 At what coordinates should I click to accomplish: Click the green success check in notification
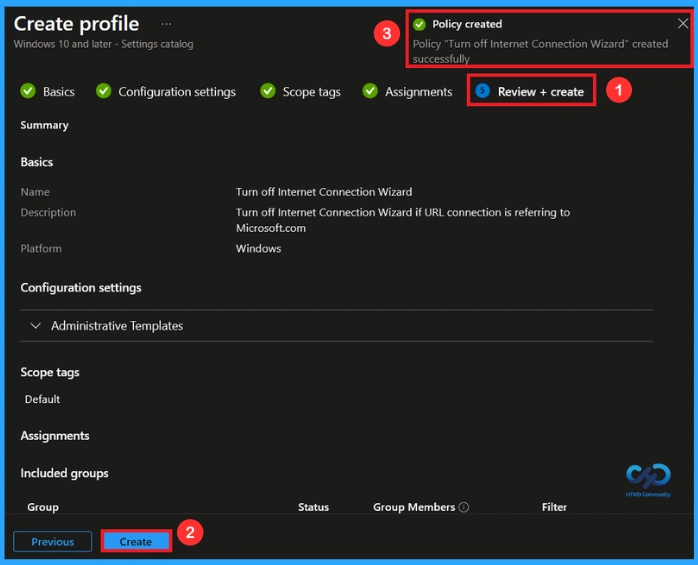(x=419, y=24)
